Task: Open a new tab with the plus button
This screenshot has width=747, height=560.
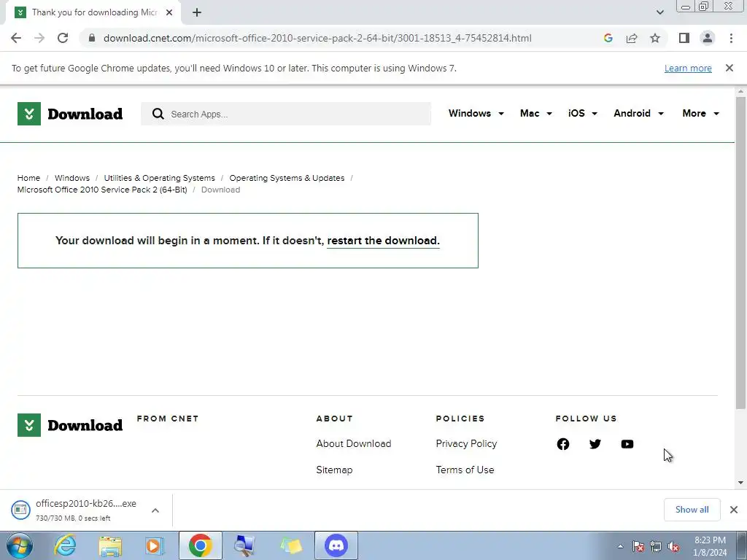Action: (197, 12)
